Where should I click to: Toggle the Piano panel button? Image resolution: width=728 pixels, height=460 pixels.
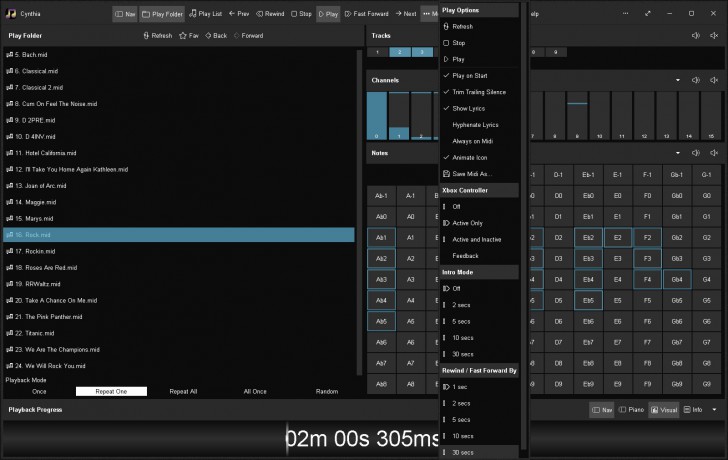coord(631,410)
